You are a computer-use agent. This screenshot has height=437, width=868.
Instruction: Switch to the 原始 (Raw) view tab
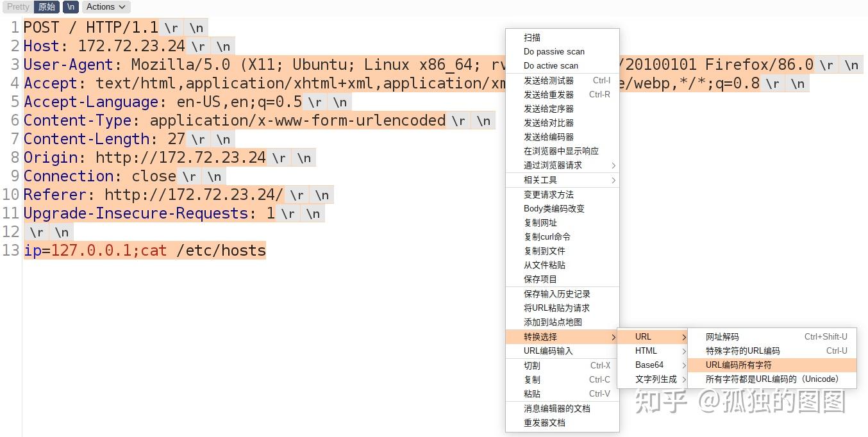pyautogui.click(x=46, y=7)
